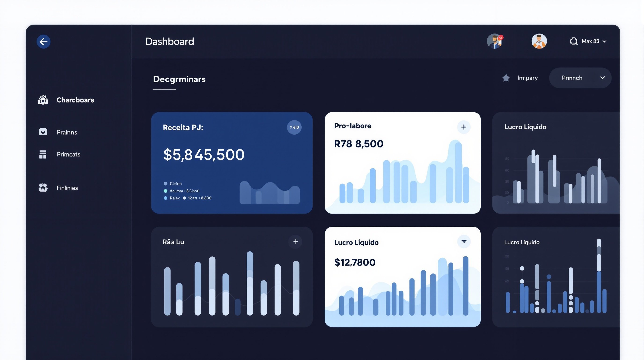Screen dimensions: 644x360
Task: Open the filter icon on Lucro Liquido card
Action: [464, 242]
